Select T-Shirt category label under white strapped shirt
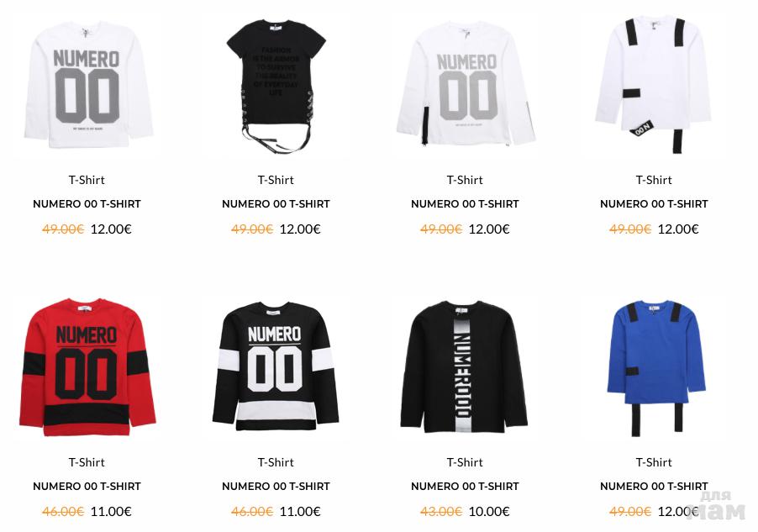Screen dimensions: 758x532 coord(654,180)
